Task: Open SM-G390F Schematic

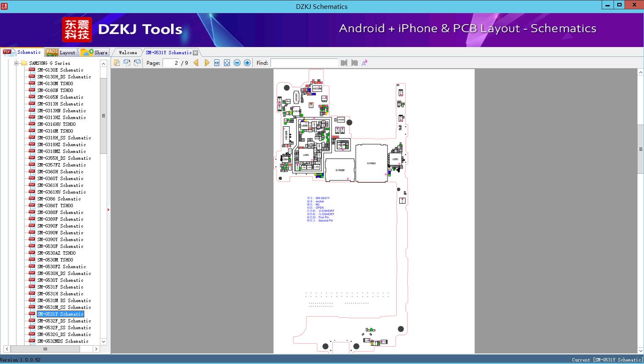Action: coord(60,226)
